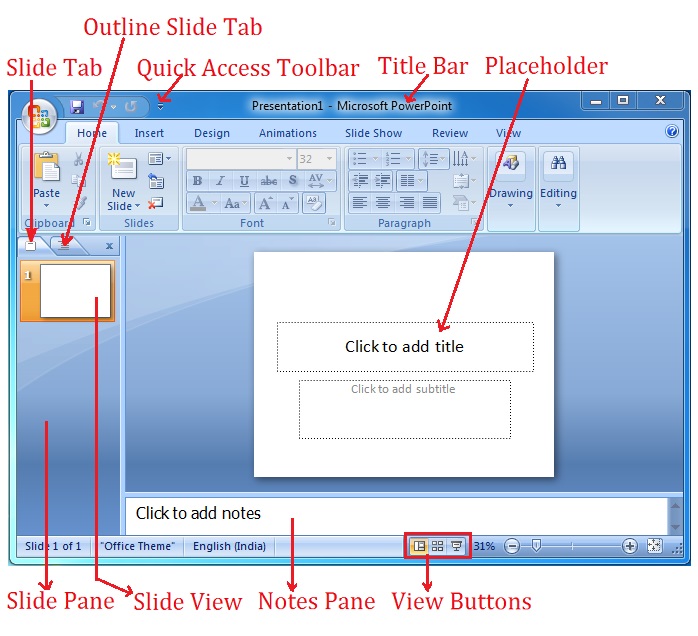The height and width of the screenshot is (636, 698).
Task: Open the Design ribbon tab
Action: 212,133
